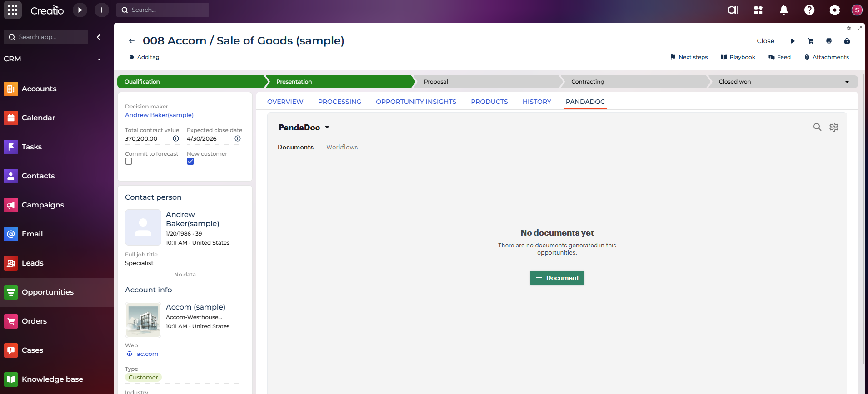Enable the Commit to forecast checkbox
The image size is (868, 394).
[x=129, y=162]
